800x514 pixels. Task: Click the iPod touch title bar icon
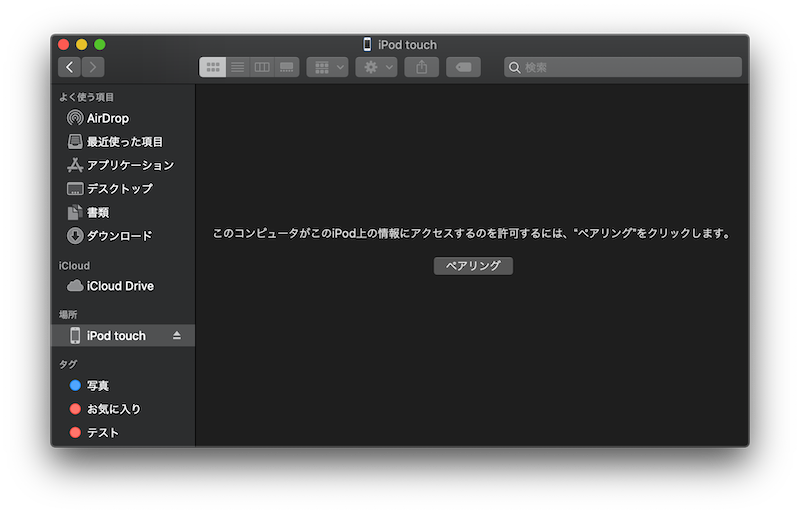pos(367,44)
